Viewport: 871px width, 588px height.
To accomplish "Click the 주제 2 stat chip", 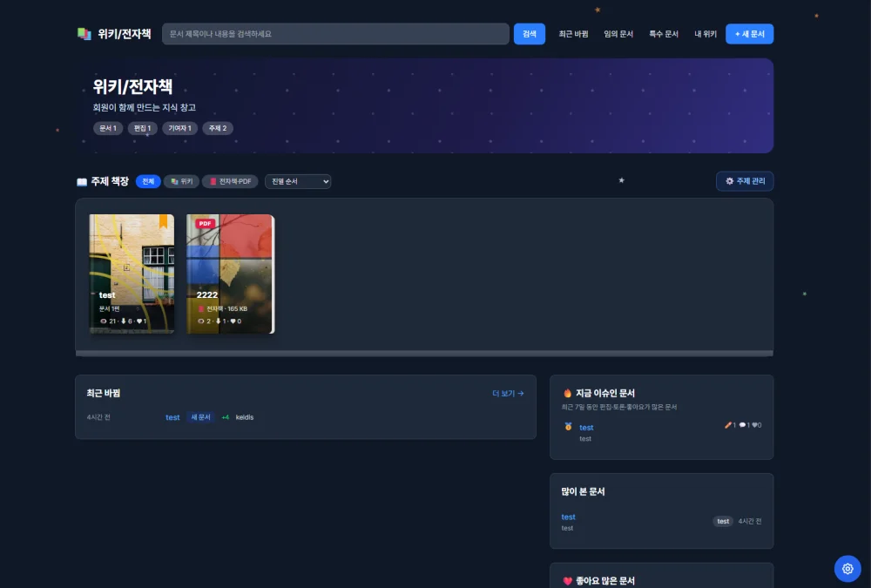I will (218, 128).
